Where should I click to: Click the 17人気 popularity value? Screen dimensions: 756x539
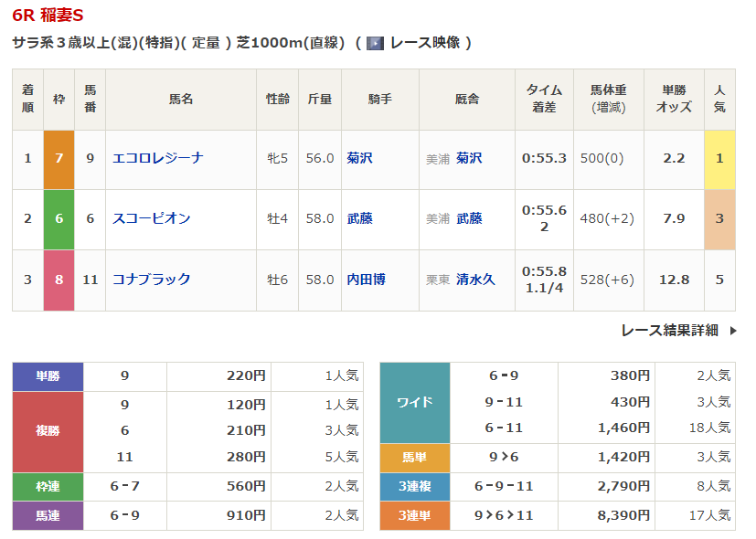pos(709,516)
